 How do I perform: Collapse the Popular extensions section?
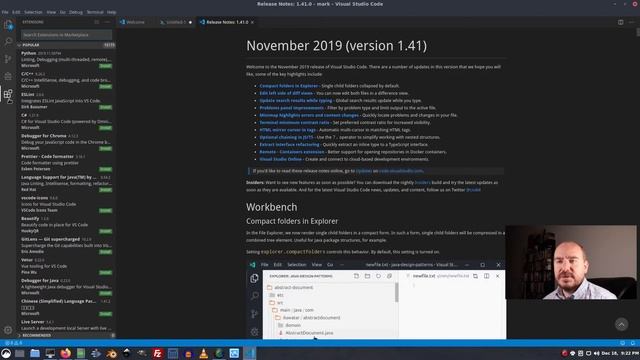point(67,45)
